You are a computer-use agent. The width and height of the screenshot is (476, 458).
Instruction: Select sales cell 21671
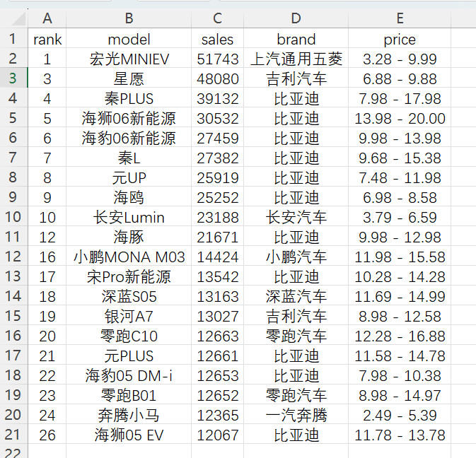tap(217, 236)
